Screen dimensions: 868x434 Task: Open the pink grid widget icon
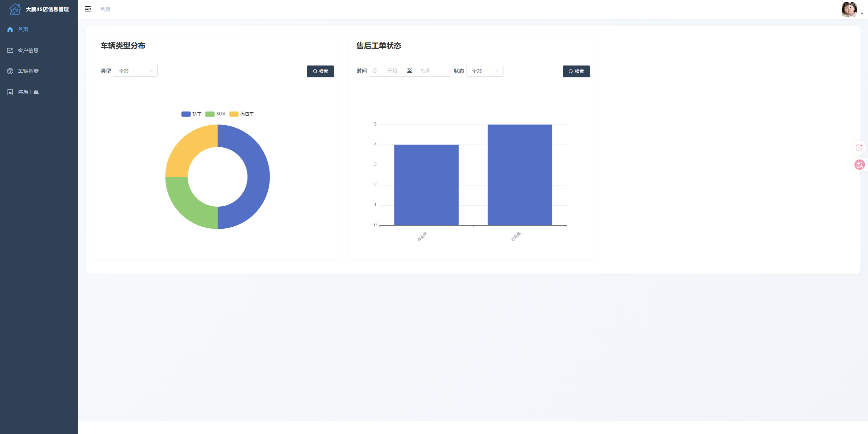pos(859,147)
